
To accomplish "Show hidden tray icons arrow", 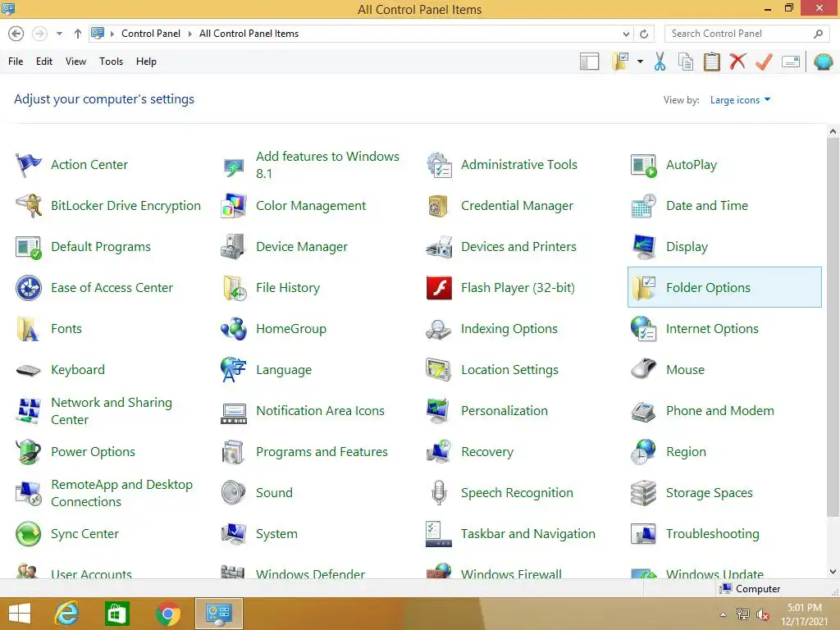I will (724, 614).
